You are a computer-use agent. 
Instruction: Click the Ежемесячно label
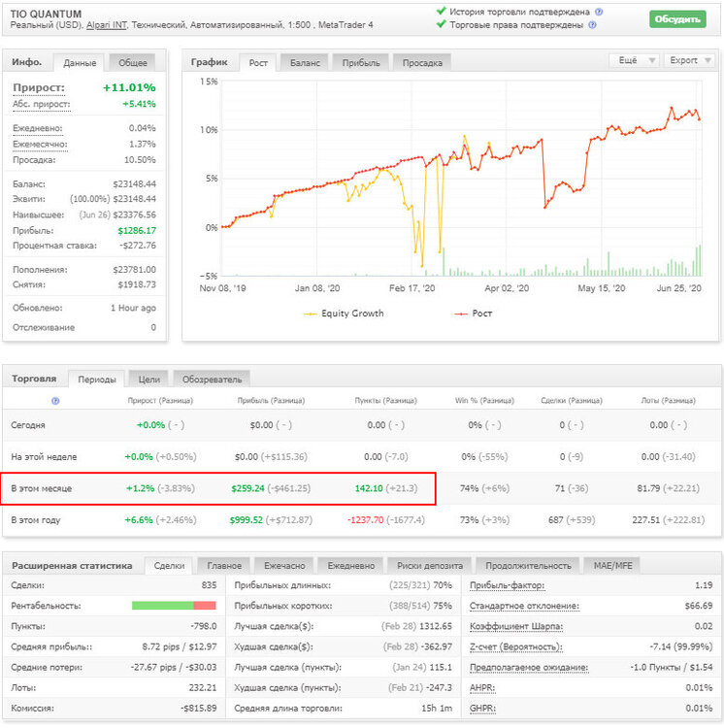(40, 145)
